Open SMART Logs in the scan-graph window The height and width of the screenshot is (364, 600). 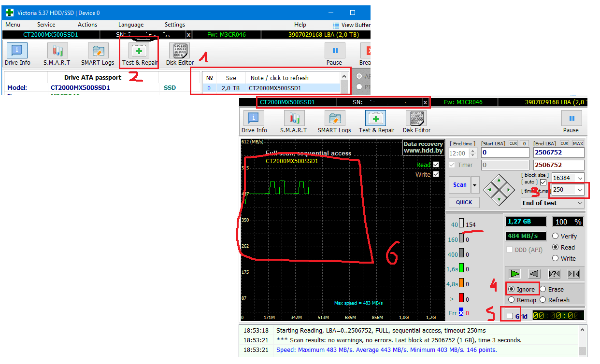[334, 122]
